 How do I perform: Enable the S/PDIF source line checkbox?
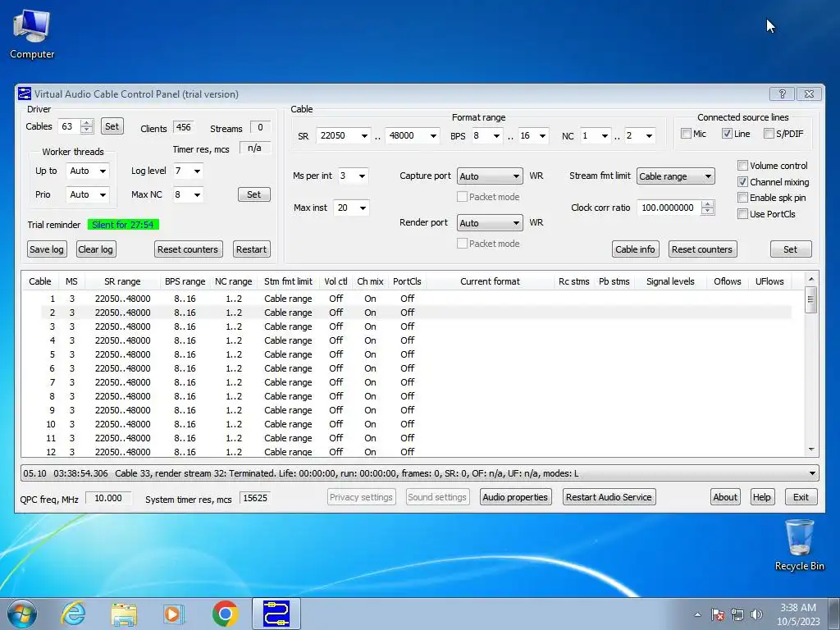pyautogui.click(x=769, y=134)
